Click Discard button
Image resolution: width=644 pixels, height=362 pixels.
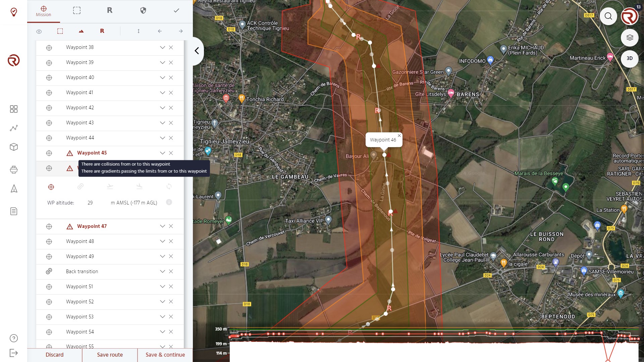55,355
